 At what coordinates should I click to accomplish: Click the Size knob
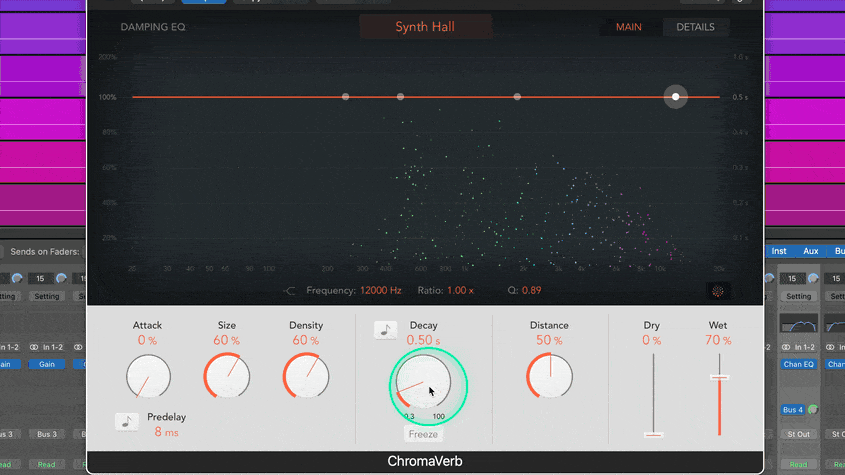click(x=227, y=378)
